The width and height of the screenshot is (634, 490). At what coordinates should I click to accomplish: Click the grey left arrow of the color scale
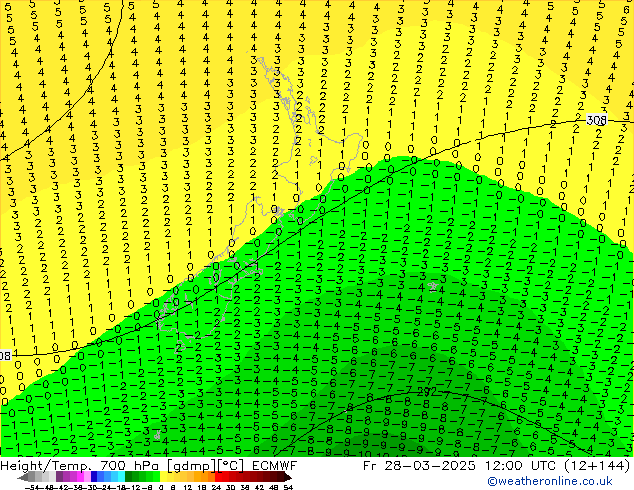[22, 477]
